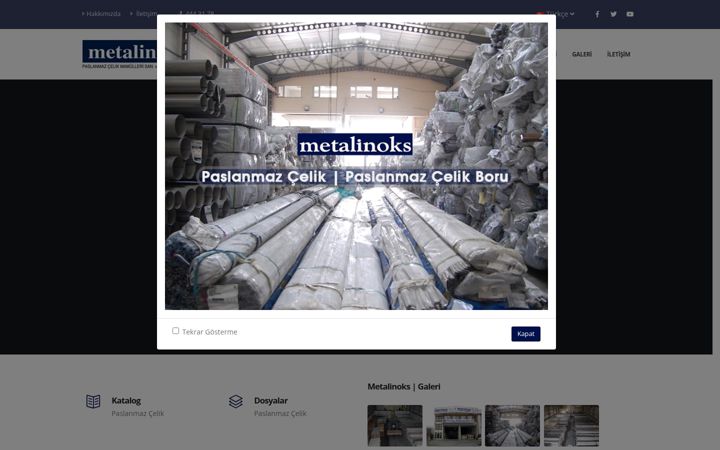Image resolution: width=720 pixels, height=450 pixels.
Task: Enable the Tekrar Gösterme checkbox
Action: (x=175, y=331)
